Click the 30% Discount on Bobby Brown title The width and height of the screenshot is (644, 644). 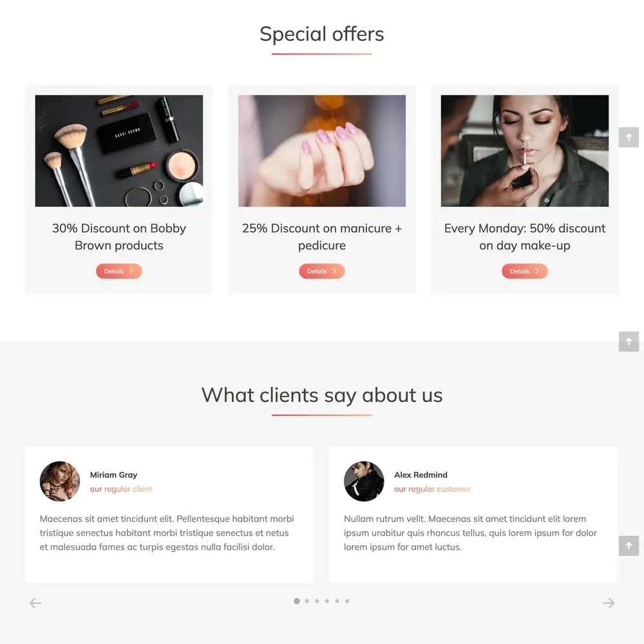pos(119,236)
